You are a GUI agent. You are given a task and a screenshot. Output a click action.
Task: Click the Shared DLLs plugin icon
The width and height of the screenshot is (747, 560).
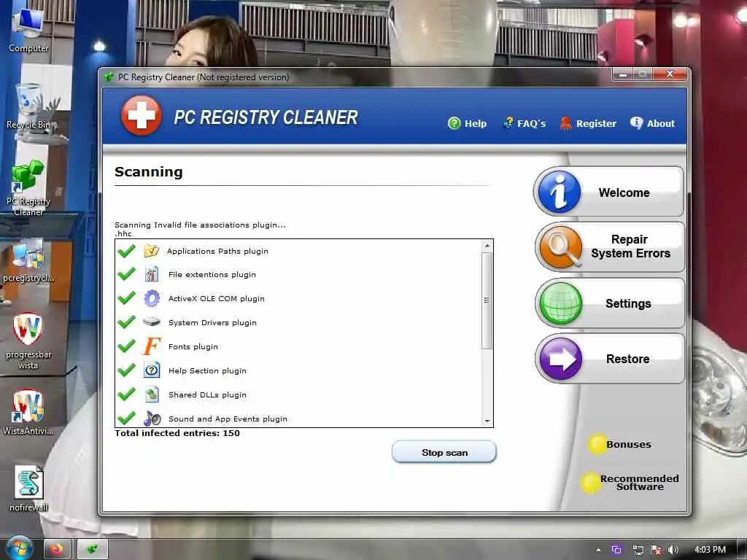click(152, 394)
